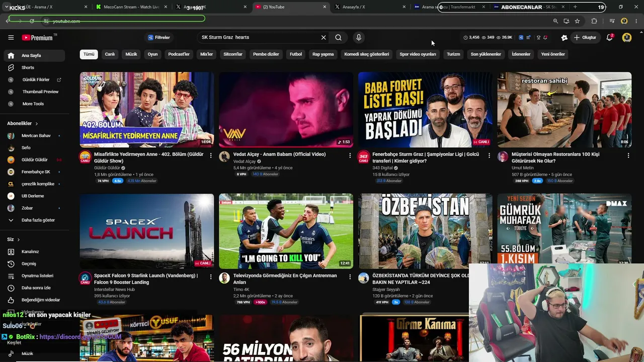Viewport: 644px width, 362px height.
Task: Select the Tümü filter chip
Action: [89, 54]
